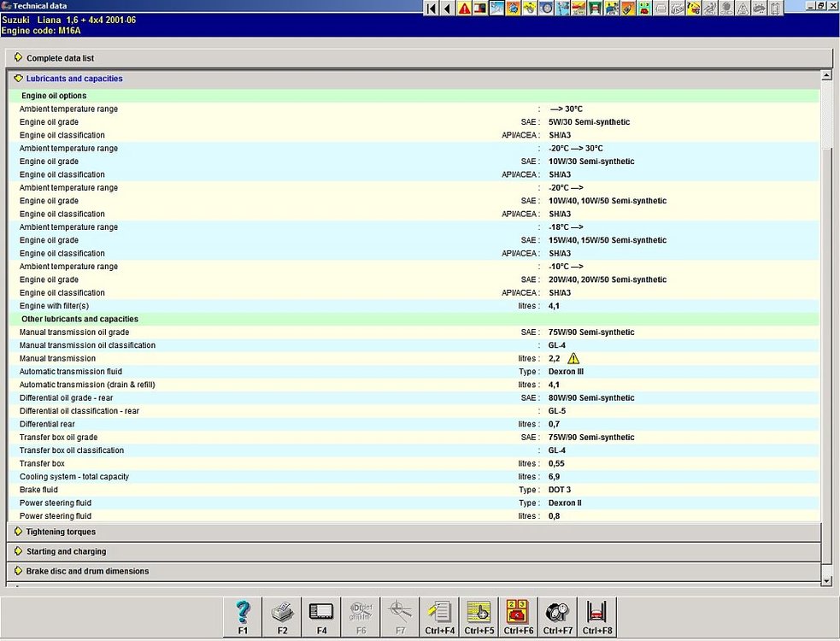Select the Differential rear row
Image resolution: width=840 pixels, height=641 pixels.
point(414,424)
